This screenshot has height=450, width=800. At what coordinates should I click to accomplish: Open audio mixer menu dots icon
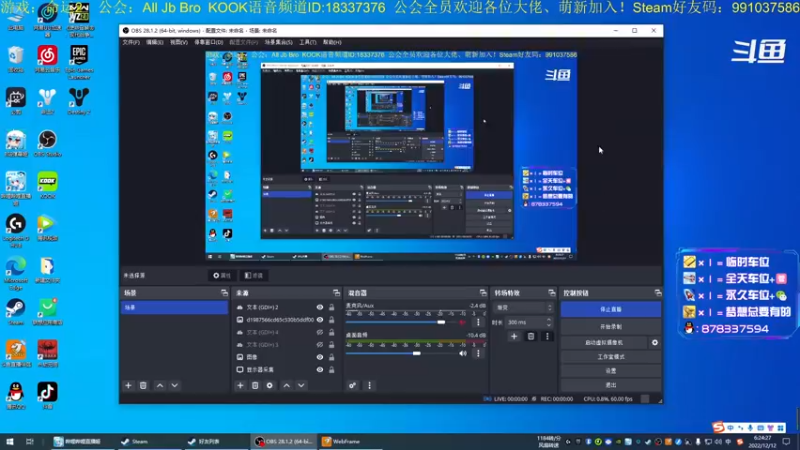click(x=369, y=386)
